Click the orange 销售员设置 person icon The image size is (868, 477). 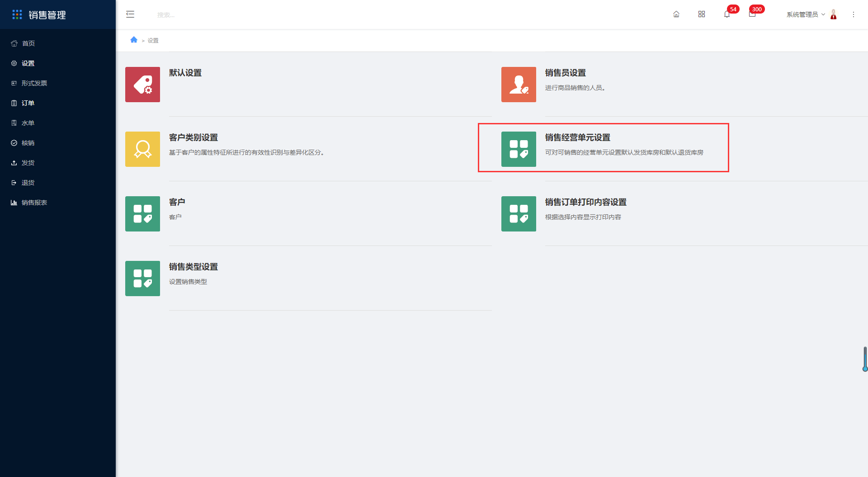point(519,85)
